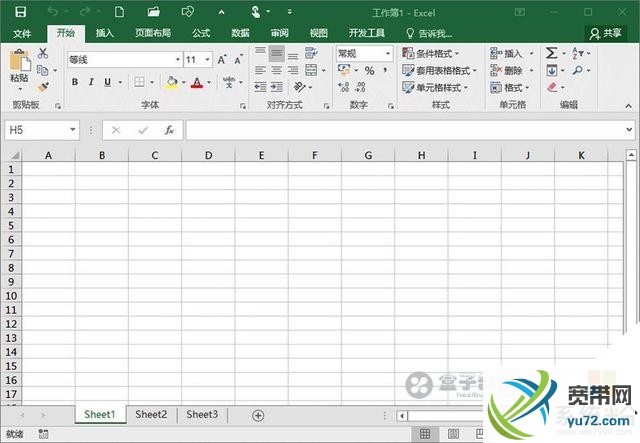Screen dimensions: 640x443
Task: Open the 格式 cell format button
Action: point(510,87)
